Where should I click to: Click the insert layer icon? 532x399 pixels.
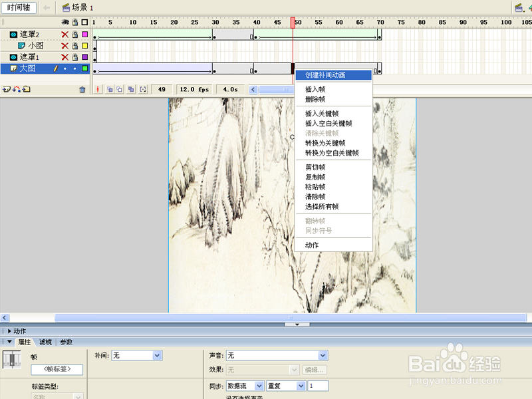click(x=6, y=89)
